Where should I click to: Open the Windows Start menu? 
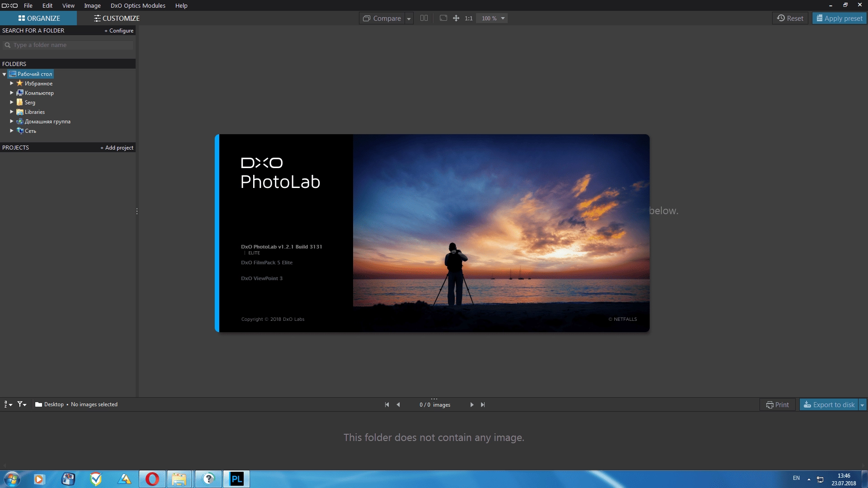(x=12, y=479)
